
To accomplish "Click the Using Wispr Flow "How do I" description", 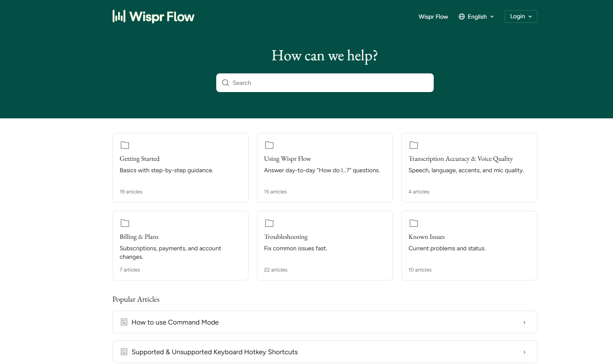I will [x=322, y=170].
